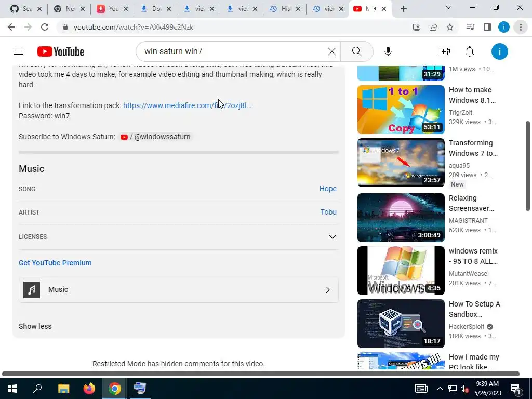Share this page icon in address bar
Viewport: 532px width, 399px height.
coord(433,27)
